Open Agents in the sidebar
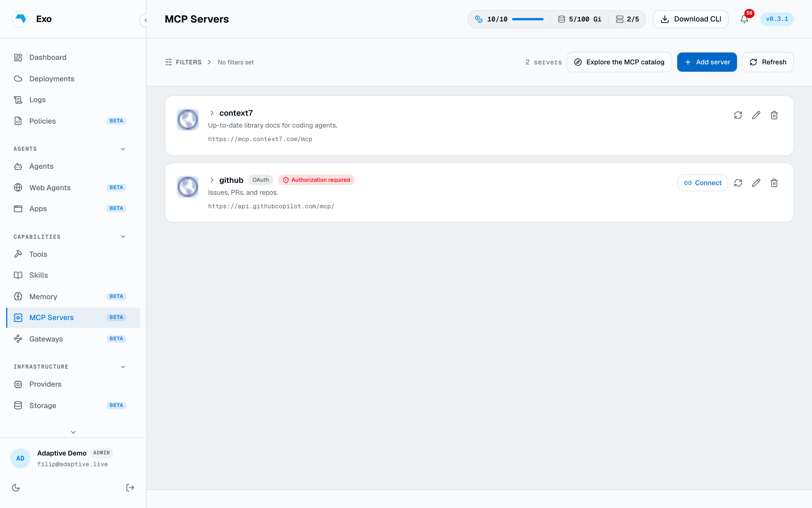 tap(73, 166)
